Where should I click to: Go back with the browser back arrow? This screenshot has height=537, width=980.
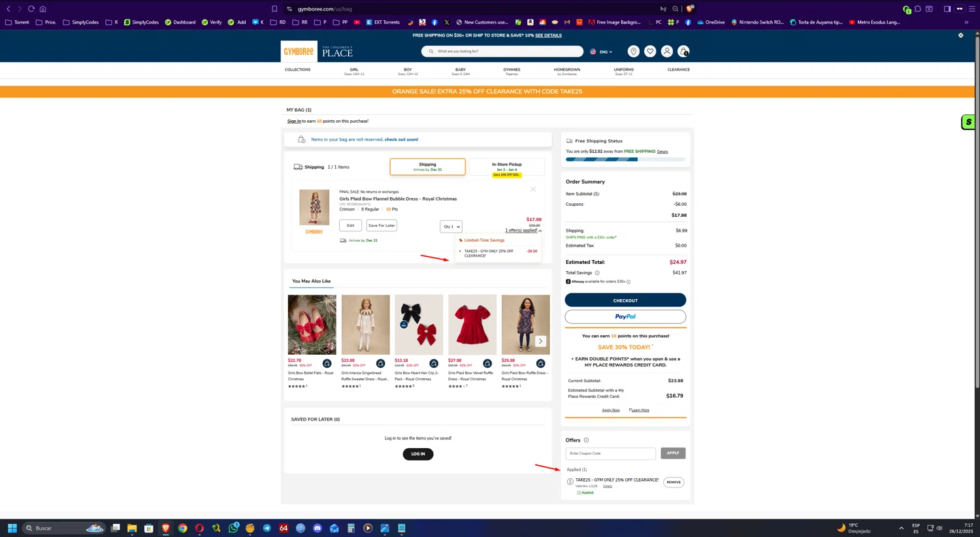[8, 9]
